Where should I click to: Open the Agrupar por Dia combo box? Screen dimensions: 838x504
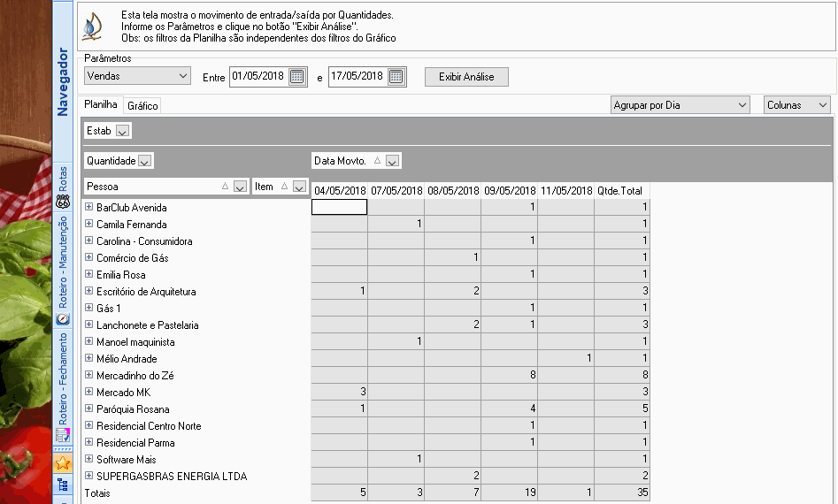click(x=680, y=105)
